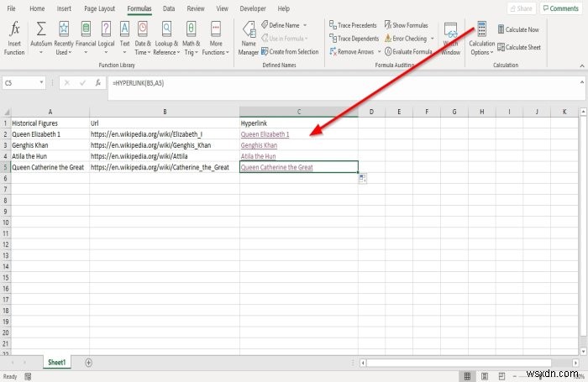Collapse the ribbon
This screenshot has height=382, width=588.
tap(581, 65)
